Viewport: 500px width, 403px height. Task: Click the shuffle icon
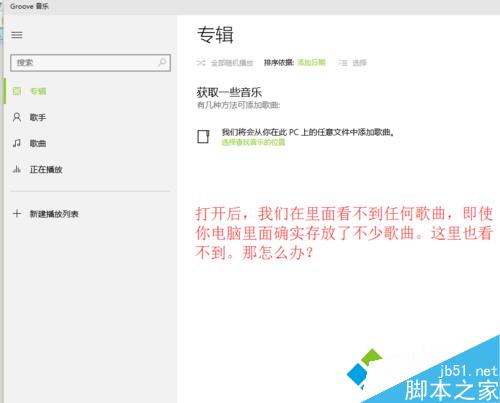201,62
